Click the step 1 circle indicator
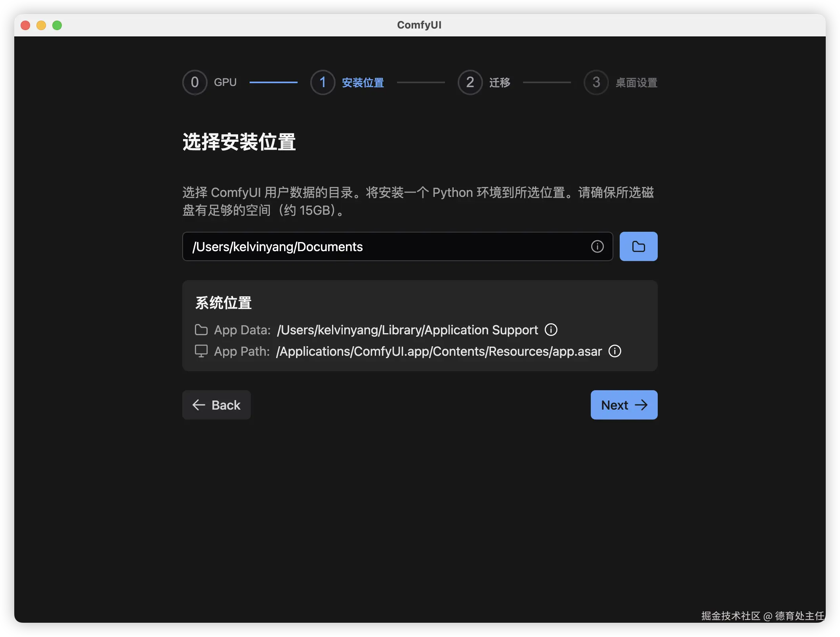The width and height of the screenshot is (840, 637). [323, 82]
